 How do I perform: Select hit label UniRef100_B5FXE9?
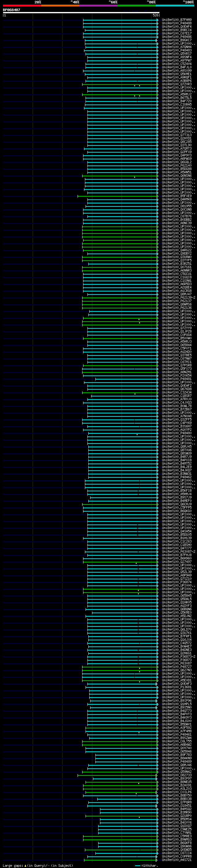click(176, 196)
